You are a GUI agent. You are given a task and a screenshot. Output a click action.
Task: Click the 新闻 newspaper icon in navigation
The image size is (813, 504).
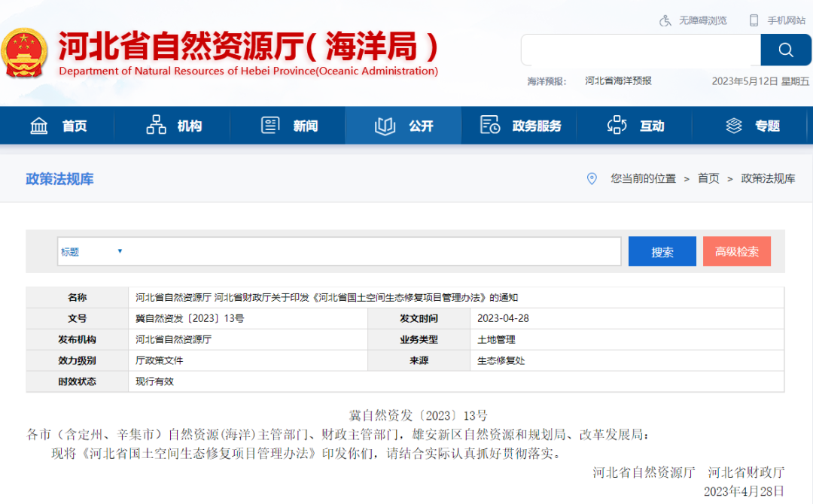point(269,125)
